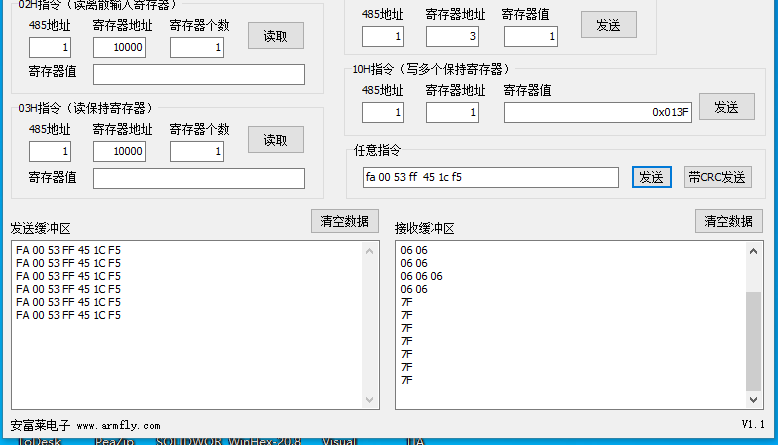Image resolution: width=778 pixels, height=445 pixels.
Task: Select 寄存器地址 field in 03H group
Action: tap(120, 152)
